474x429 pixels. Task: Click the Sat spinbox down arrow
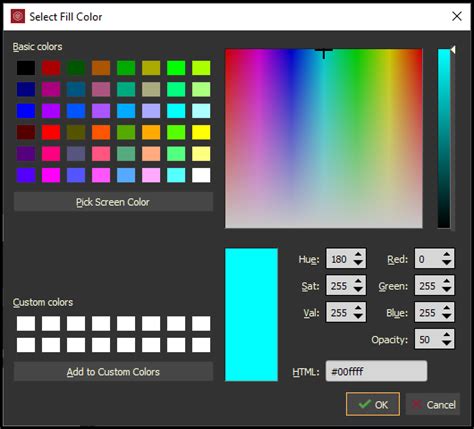point(358,290)
